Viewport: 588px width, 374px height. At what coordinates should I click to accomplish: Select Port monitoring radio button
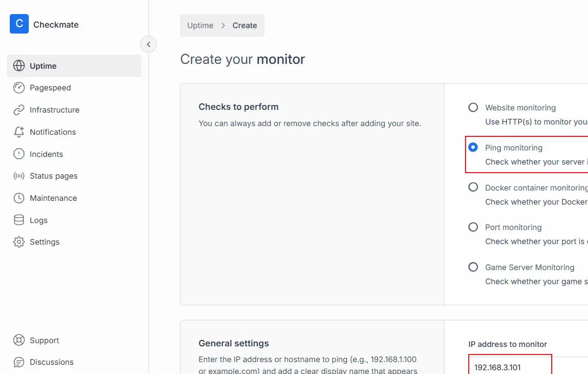473,227
